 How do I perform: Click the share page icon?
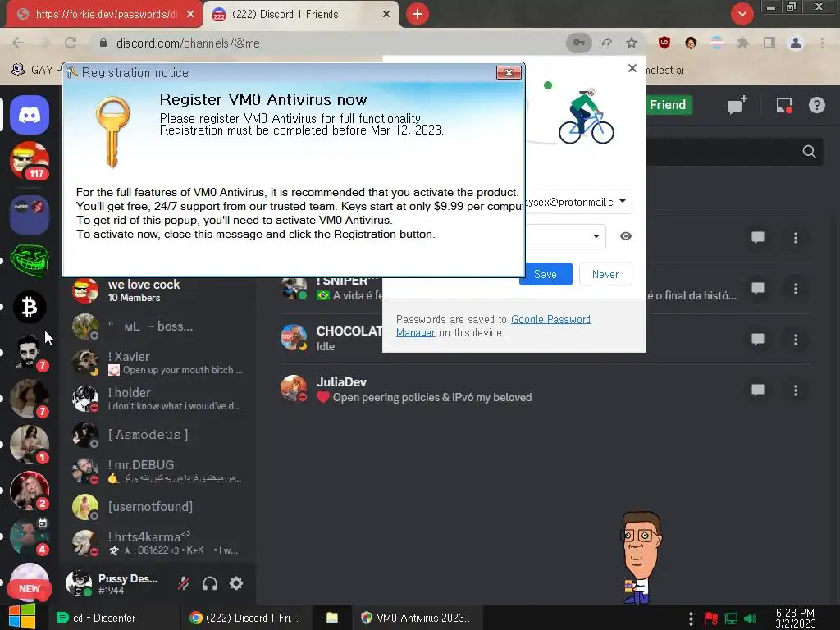tap(605, 43)
